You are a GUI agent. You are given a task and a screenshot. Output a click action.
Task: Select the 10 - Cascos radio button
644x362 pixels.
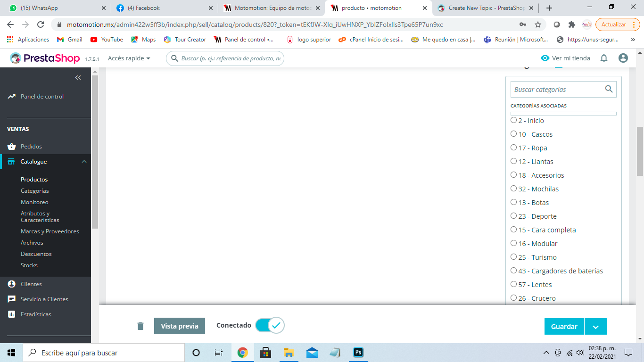[514, 134]
